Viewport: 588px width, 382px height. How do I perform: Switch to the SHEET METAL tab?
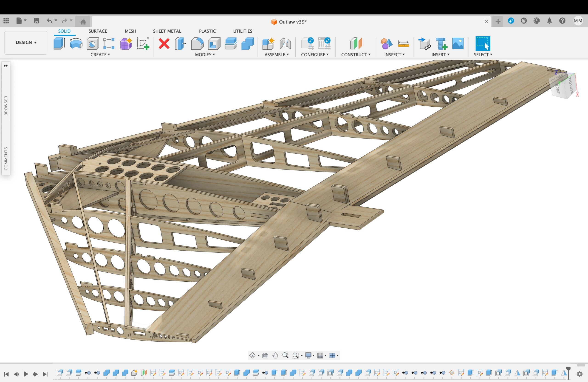(167, 31)
